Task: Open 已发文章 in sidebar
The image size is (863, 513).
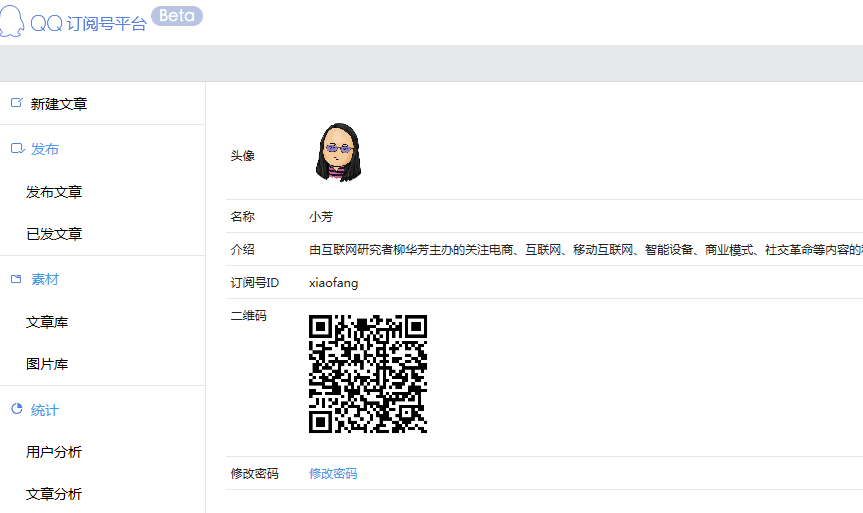Action: point(54,234)
